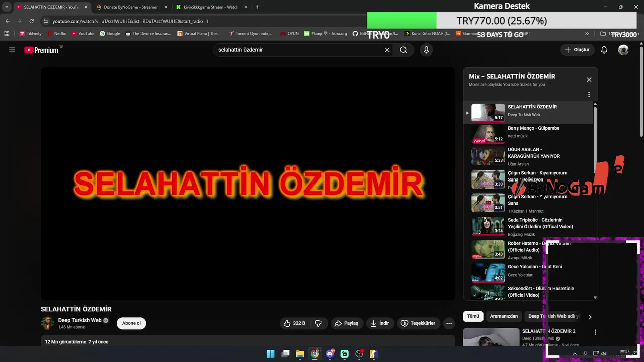Open Chrome tab search dropdown
Viewport: 644px width, 362px height.
coord(7,7)
